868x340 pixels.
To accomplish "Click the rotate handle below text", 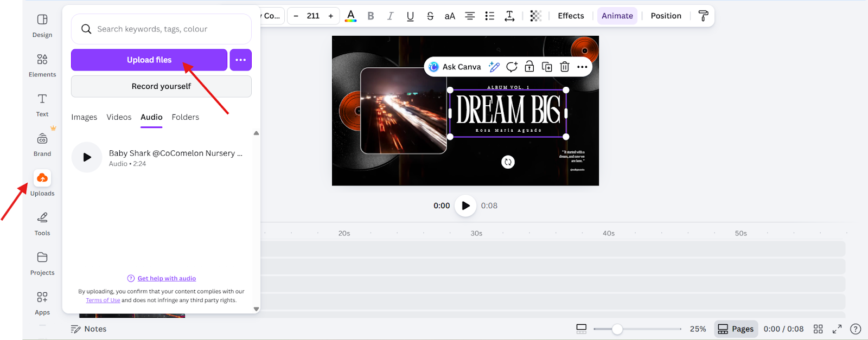I will coord(508,162).
